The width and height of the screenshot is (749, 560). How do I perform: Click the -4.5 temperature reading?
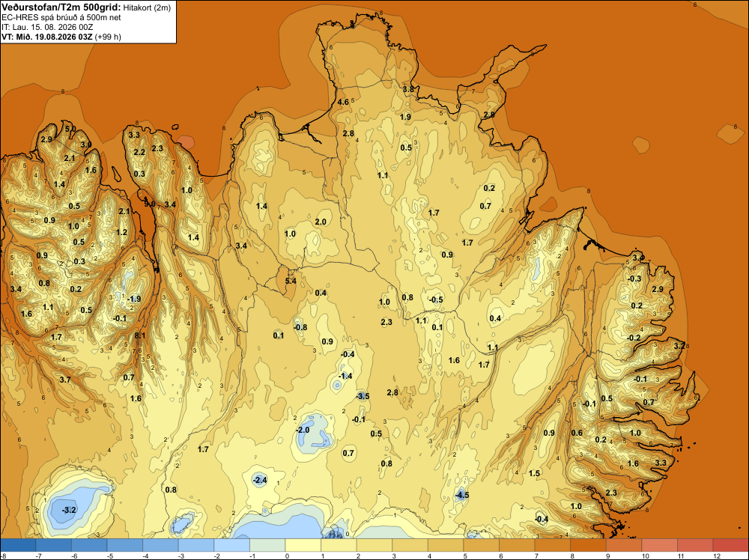coord(461,495)
